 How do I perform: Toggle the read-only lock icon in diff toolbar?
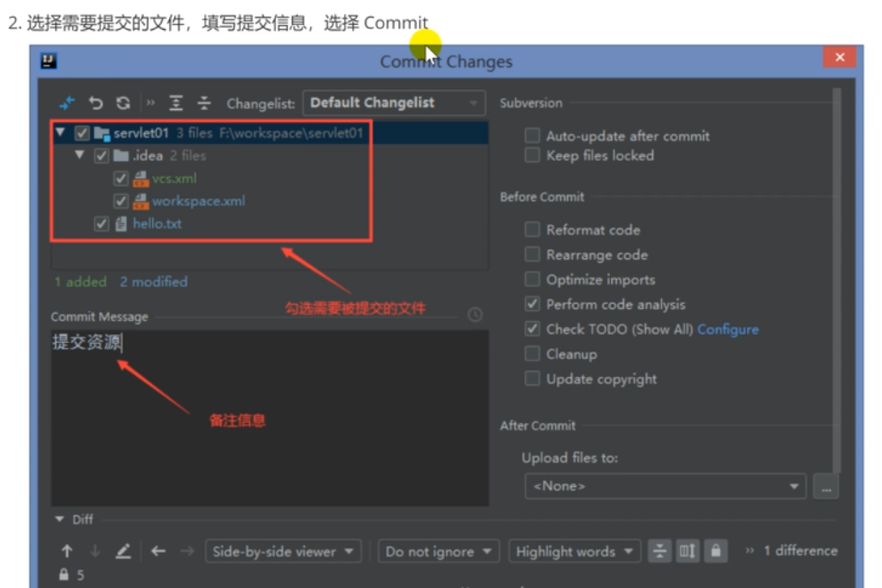(x=715, y=551)
